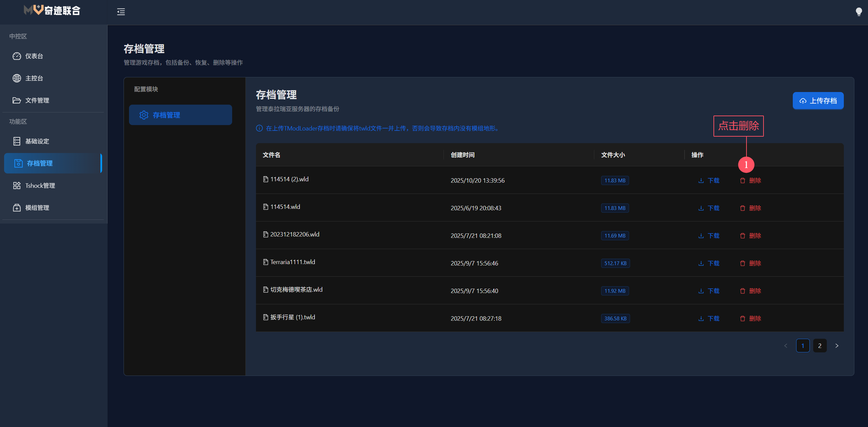
Task: Click the file icon beside 202312182206.wld
Action: coord(266,234)
